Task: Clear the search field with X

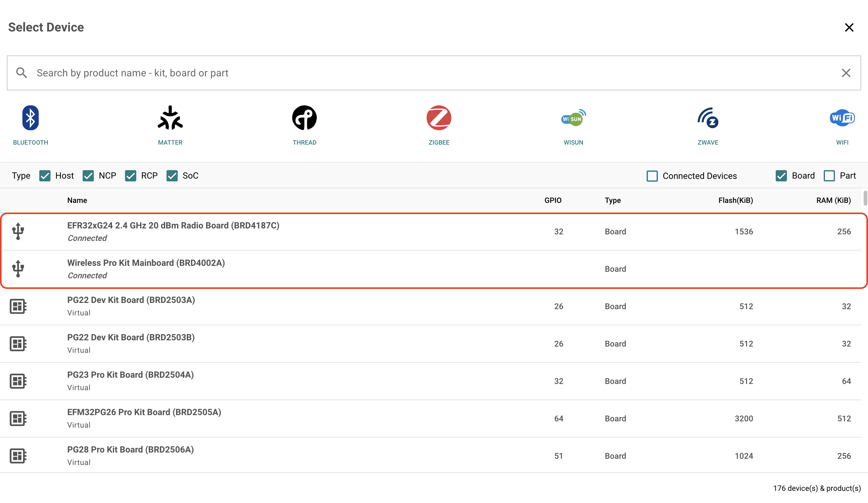Action: pyautogui.click(x=846, y=73)
